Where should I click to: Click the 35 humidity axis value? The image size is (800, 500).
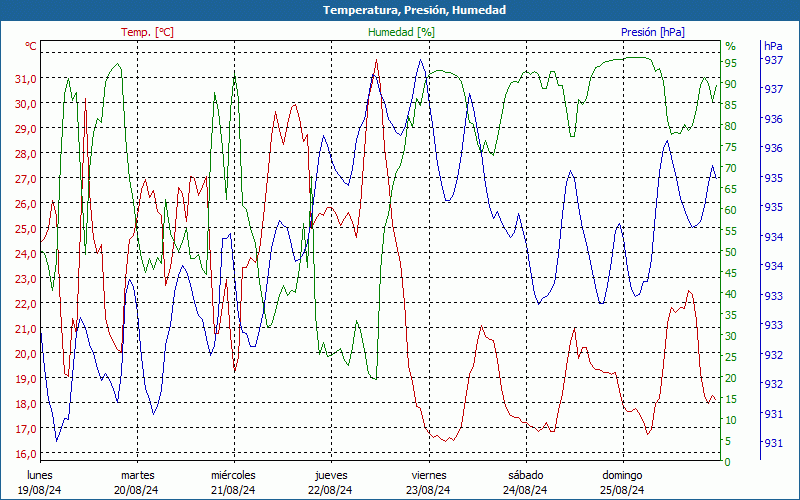point(731,315)
